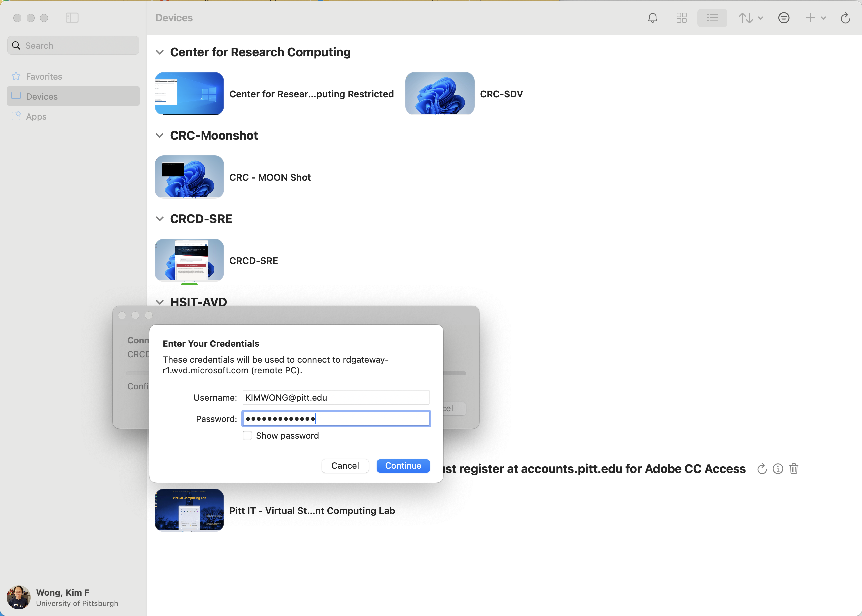
Task: Open the notifications bell
Action: click(652, 18)
